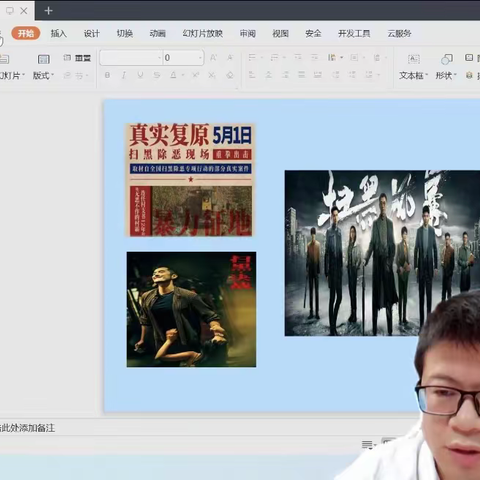Click the text direction icon
This screenshot has width=480, height=480.
pos(332,57)
